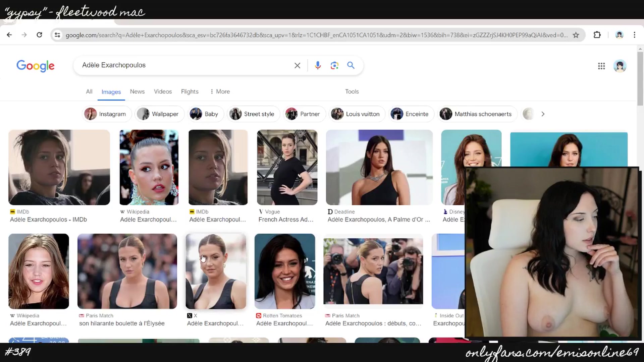644x362 pixels.
Task: Select the Images tab
Action: pos(111,92)
